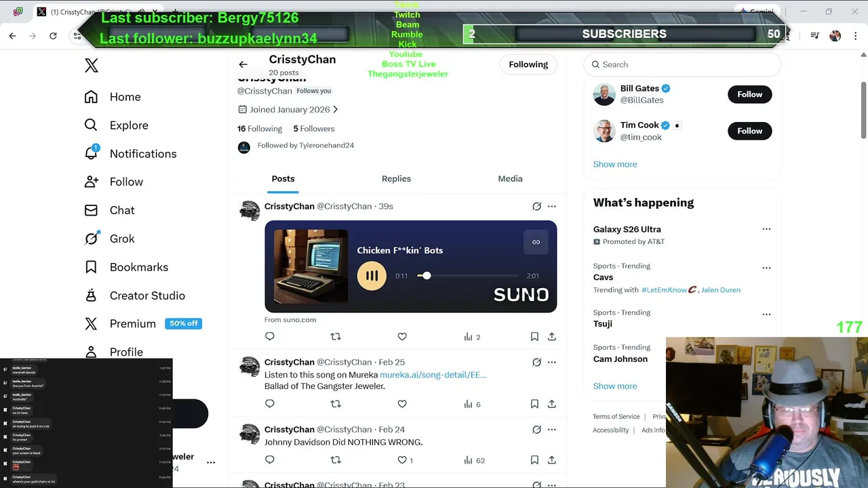Pause the Chicken F**kin' Bots song

tap(372, 276)
